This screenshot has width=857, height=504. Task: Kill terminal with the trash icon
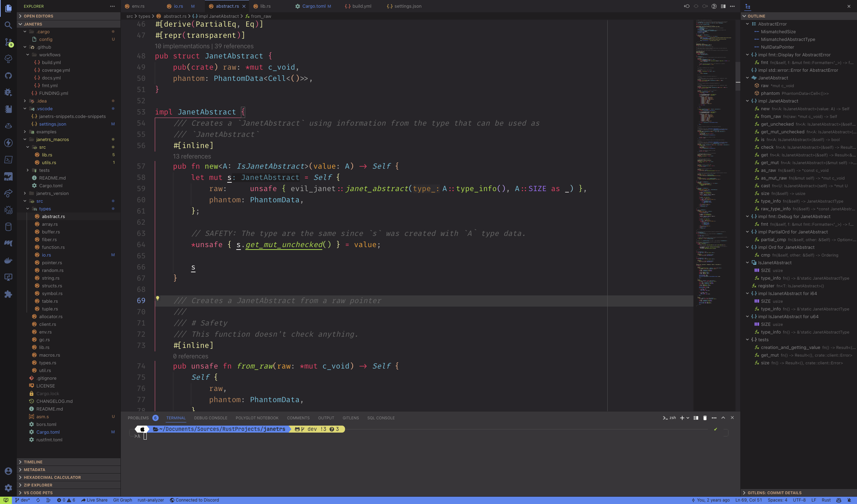705,418
